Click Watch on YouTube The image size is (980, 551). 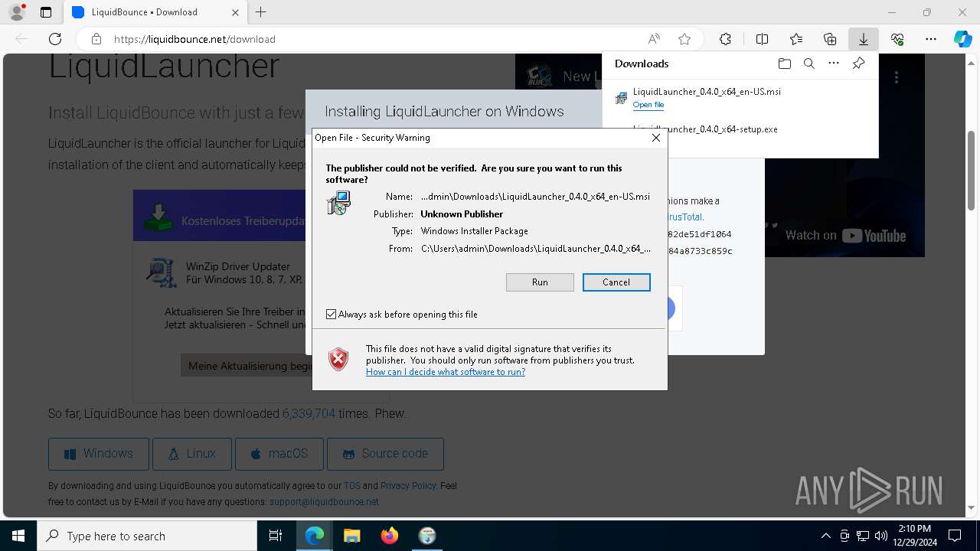pyautogui.click(x=845, y=236)
